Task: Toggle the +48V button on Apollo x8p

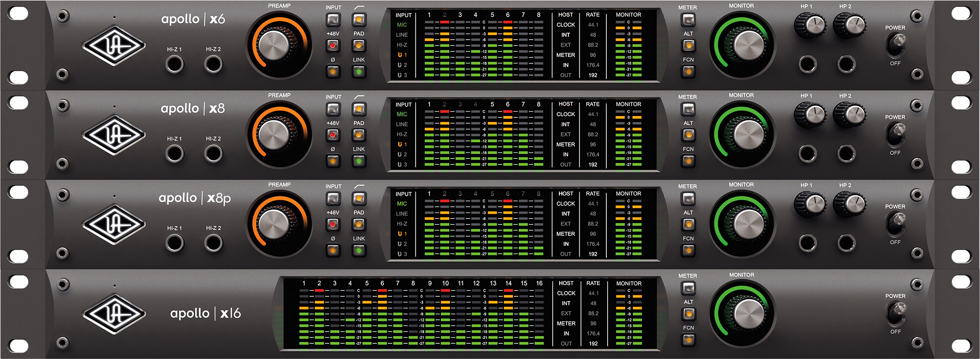Action: point(333,224)
